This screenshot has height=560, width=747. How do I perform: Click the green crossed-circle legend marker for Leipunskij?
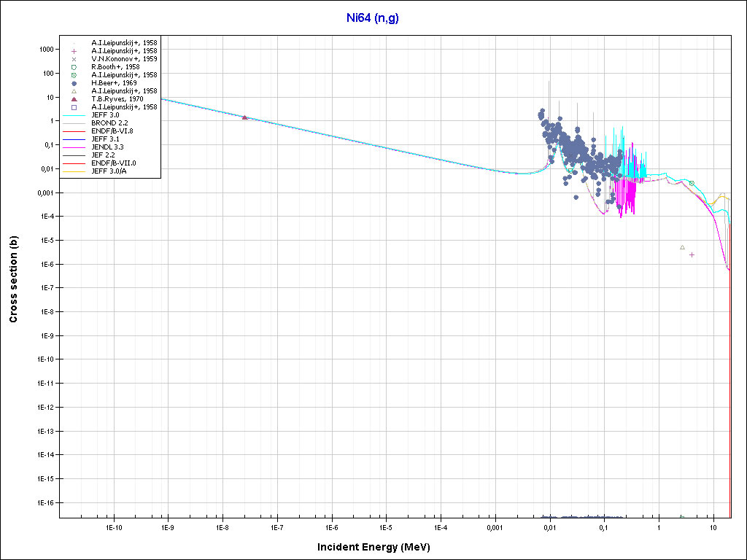click(74, 75)
